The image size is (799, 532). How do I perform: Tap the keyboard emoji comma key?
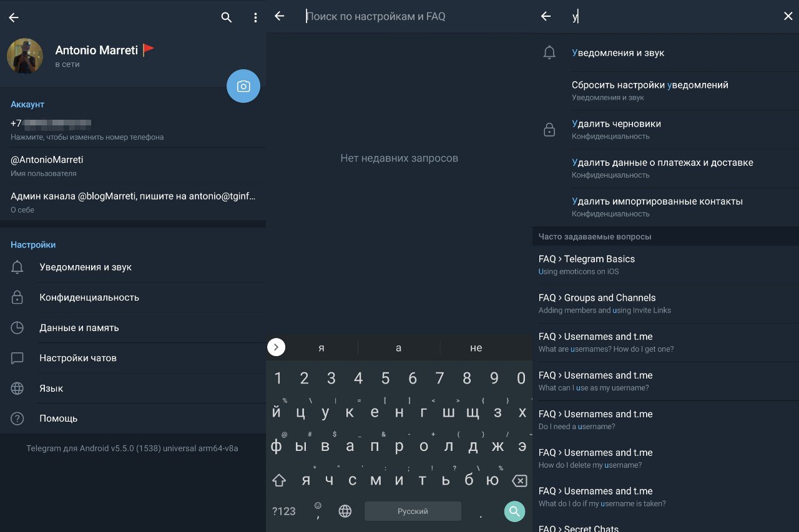point(318,511)
